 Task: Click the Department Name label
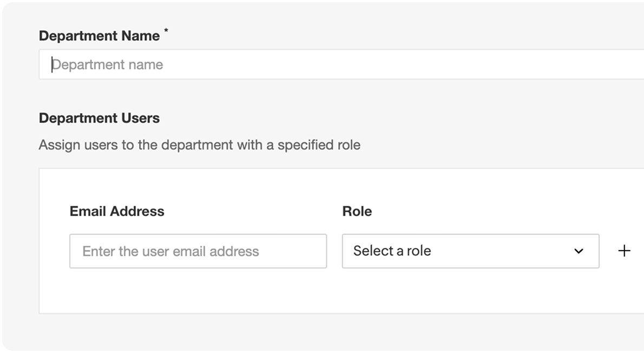tap(99, 36)
